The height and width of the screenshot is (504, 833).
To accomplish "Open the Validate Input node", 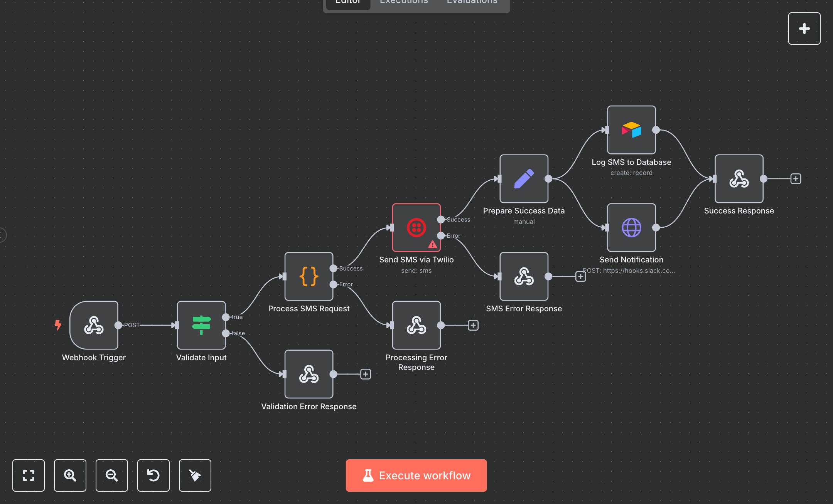I will point(201,326).
